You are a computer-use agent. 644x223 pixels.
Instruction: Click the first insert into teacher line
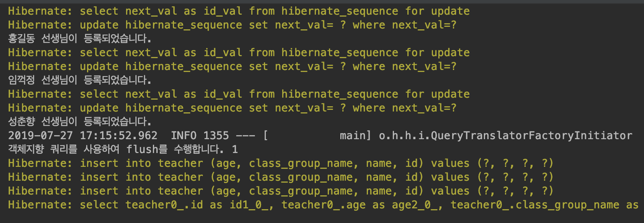click(x=281, y=163)
